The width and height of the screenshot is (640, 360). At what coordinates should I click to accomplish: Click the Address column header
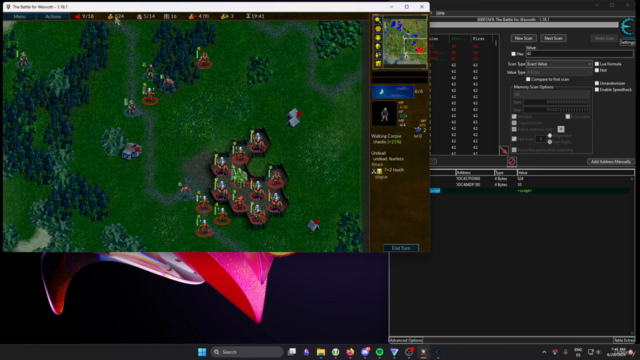point(474,173)
